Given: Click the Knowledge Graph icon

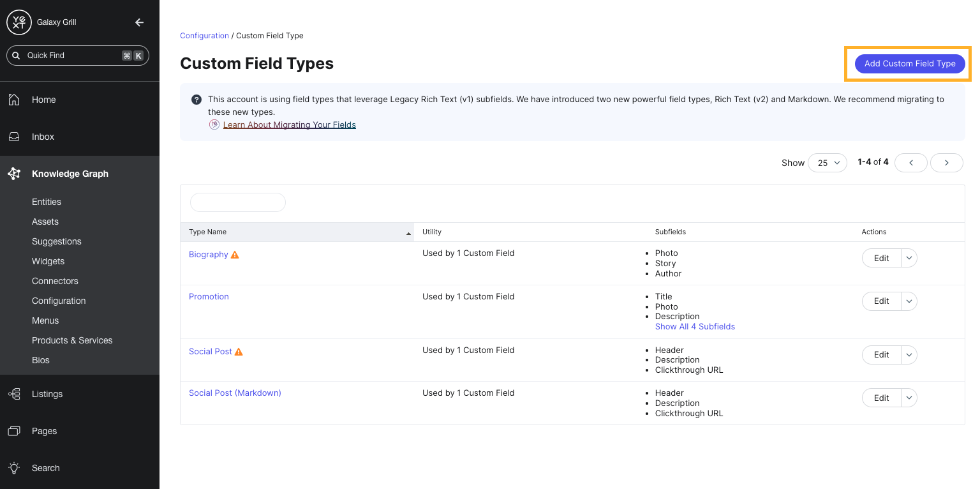Looking at the screenshot, I should point(14,173).
